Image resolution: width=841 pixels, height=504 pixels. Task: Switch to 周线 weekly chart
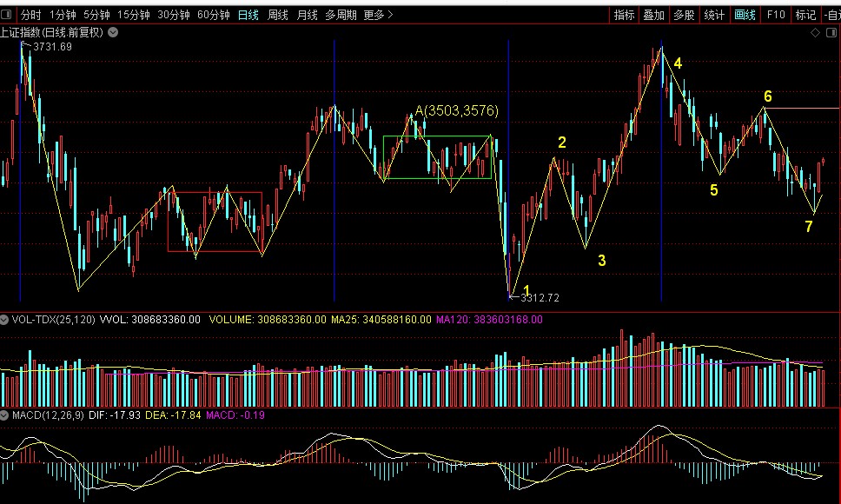(277, 15)
